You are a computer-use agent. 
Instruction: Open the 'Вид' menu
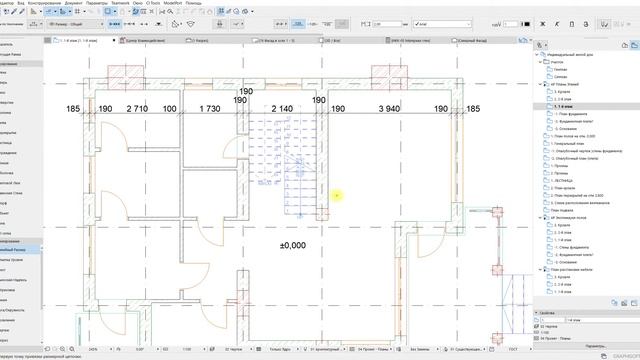click(x=21, y=3)
